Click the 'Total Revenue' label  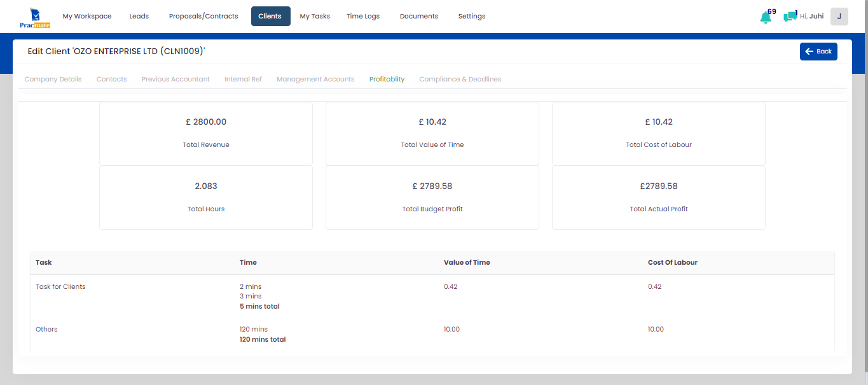[x=206, y=145]
